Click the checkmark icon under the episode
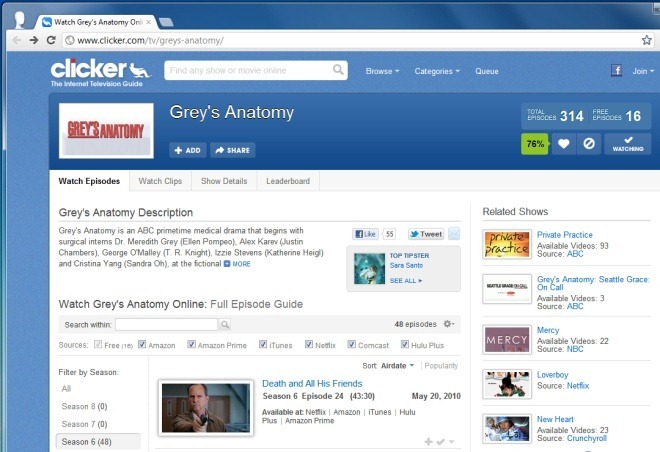This screenshot has height=452, width=660. pos(440,441)
